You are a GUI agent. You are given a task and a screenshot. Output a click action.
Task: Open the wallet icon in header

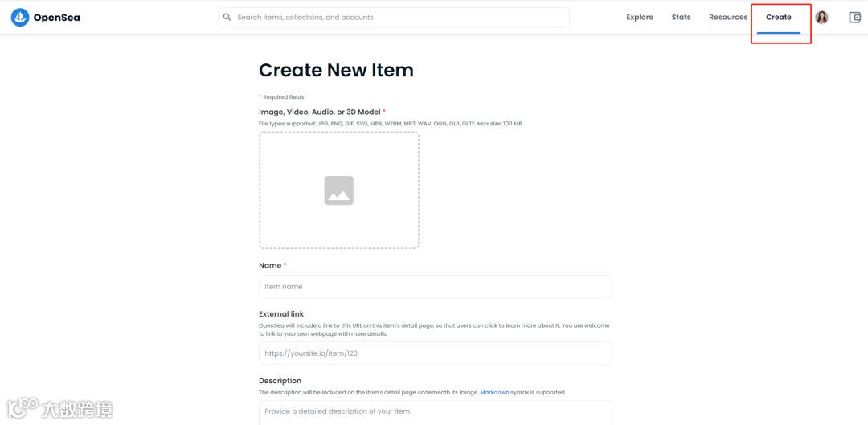[x=854, y=17]
